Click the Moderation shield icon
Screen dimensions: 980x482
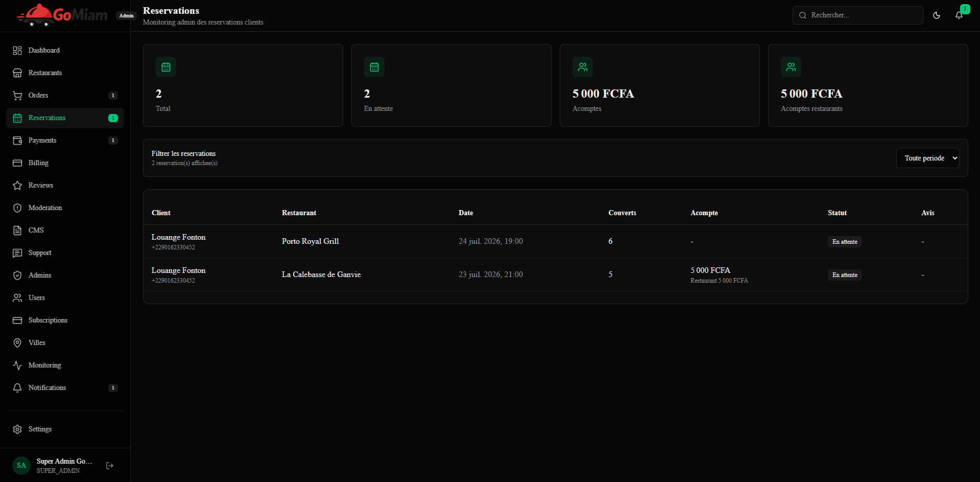click(x=17, y=208)
